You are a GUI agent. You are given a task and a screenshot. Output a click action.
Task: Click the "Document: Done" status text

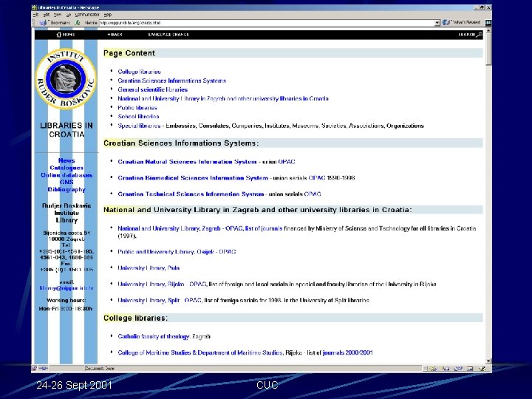[99, 368]
